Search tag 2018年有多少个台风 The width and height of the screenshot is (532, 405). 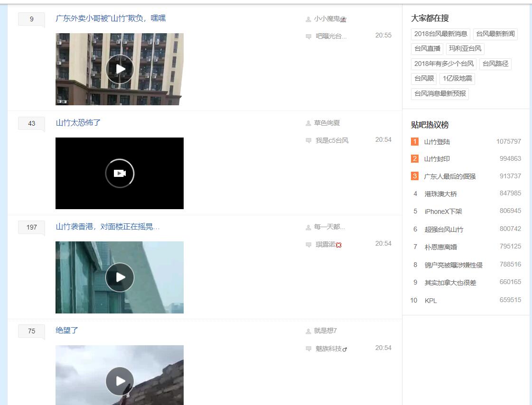(444, 64)
